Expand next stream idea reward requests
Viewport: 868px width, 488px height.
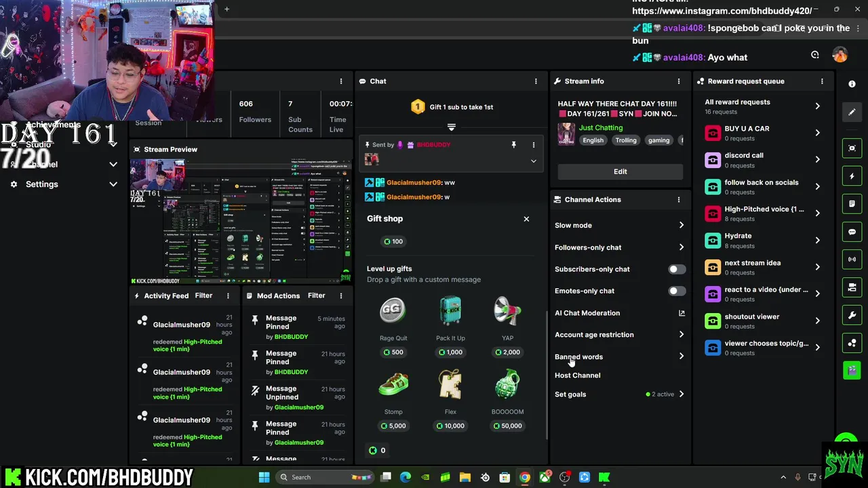(x=817, y=267)
